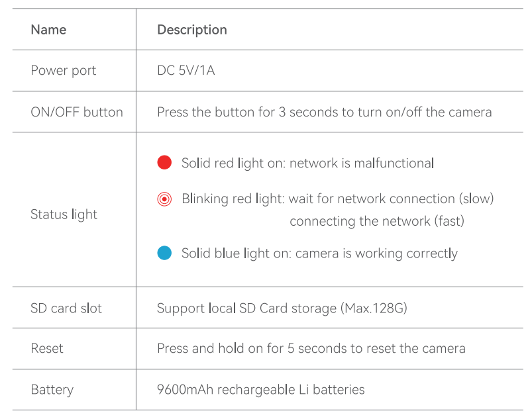532x417 pixels.
Task: Select the Description column header
Action: (192, 30)
